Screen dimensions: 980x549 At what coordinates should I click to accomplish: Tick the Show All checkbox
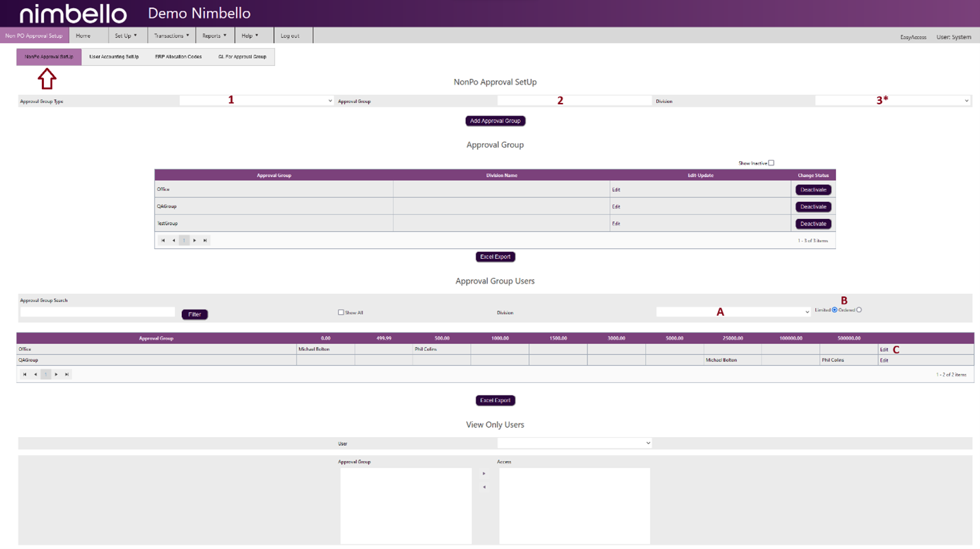(340, 312)
